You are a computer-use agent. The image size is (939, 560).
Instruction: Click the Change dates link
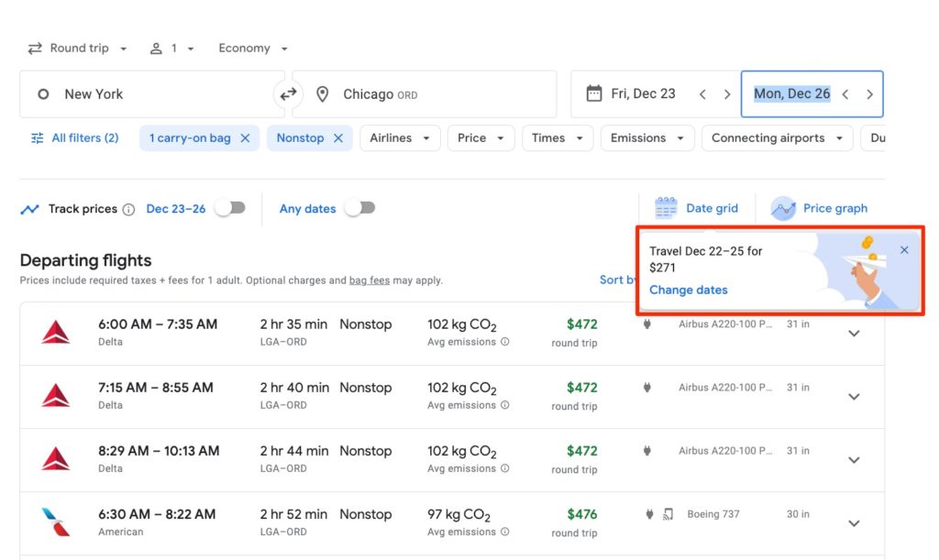point(688,291)
